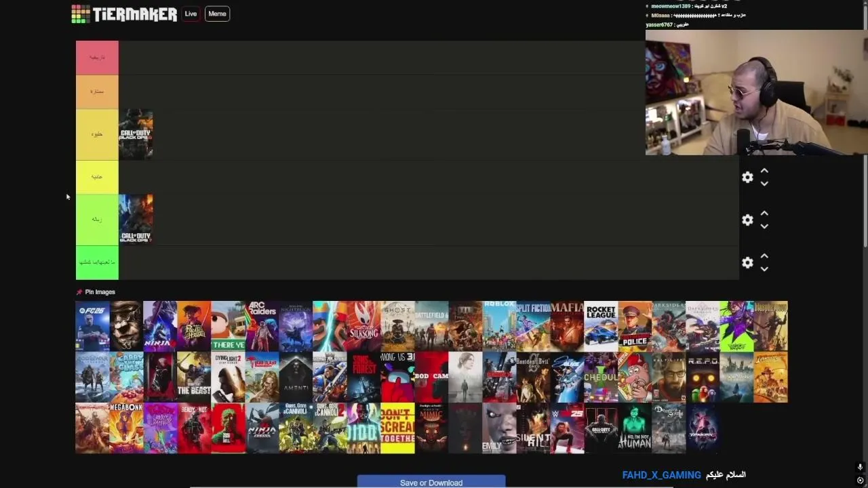This screenshot has width=868, height=488.
Task: Click the Pin Images label
Action: pos(100,292)
